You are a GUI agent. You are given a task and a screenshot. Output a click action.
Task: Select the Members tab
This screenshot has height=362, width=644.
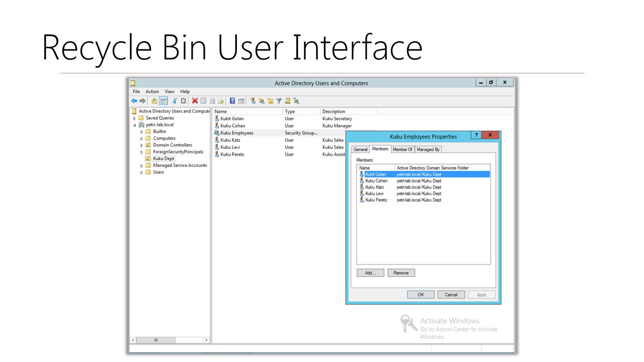(380, 149)
